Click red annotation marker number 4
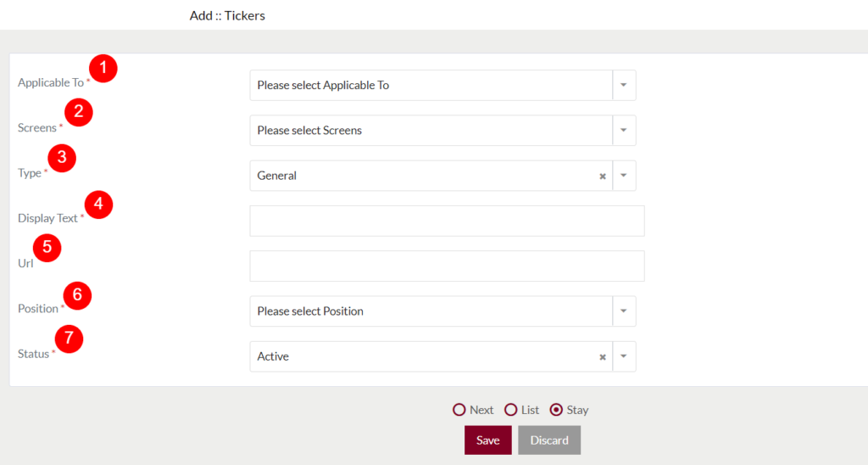Image resolution: width=868 pixels, height=465 pixels. pos(98,204)
